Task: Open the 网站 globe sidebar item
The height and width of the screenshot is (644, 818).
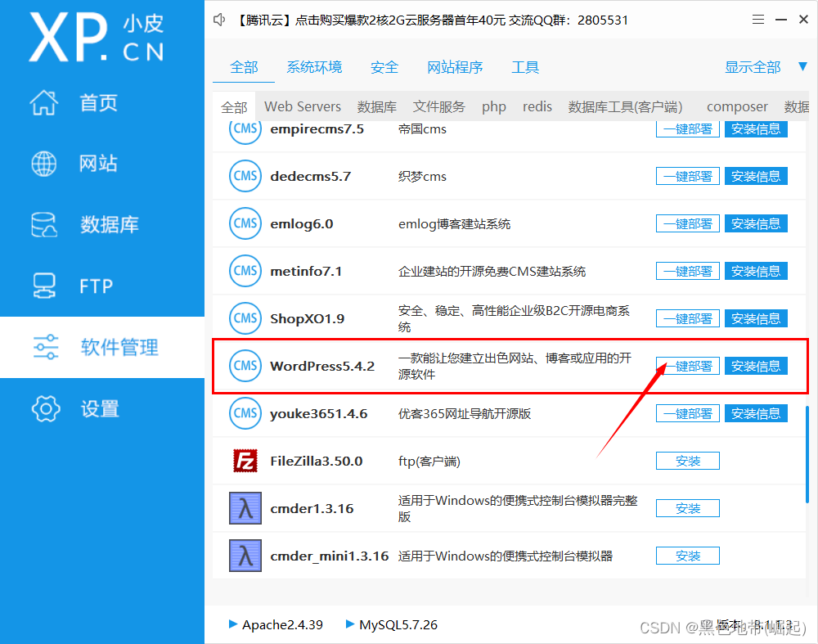Action: pos(101,164)
